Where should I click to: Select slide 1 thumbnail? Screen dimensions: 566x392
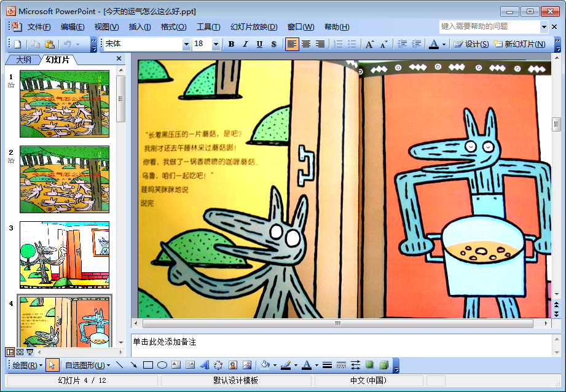[65, 104]
